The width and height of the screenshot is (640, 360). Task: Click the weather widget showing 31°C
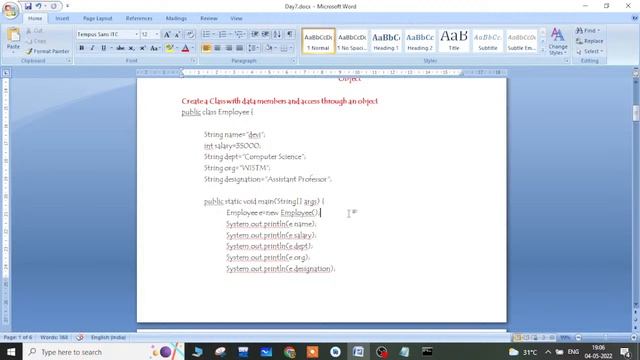pos(523,352)
